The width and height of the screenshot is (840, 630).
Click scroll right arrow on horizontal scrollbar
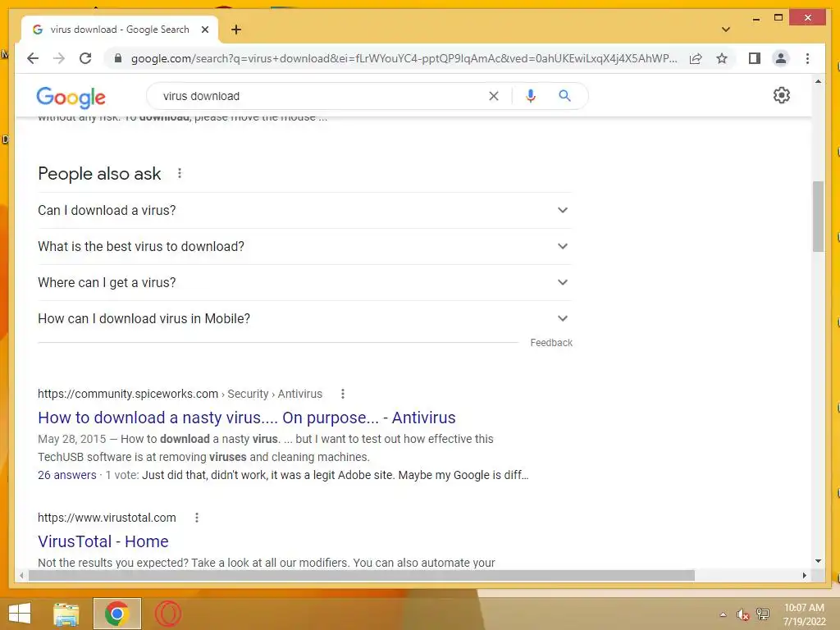pos(805,575)
